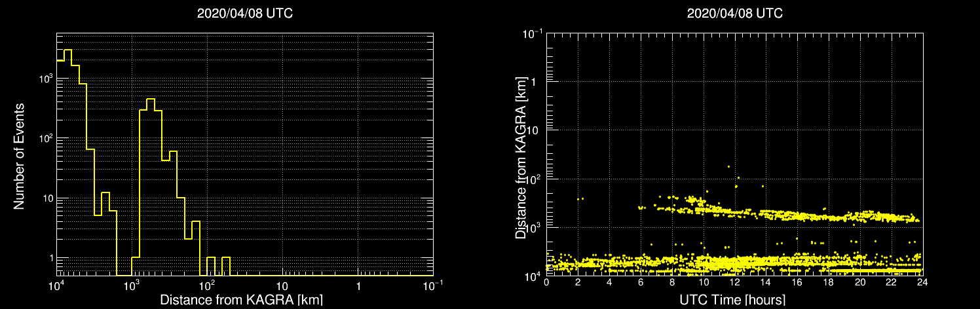Click the histogram plot title "2020/04/08 UTC"
Screen dimensions: 980x309
pyautogui.click(x=245, y=13)
